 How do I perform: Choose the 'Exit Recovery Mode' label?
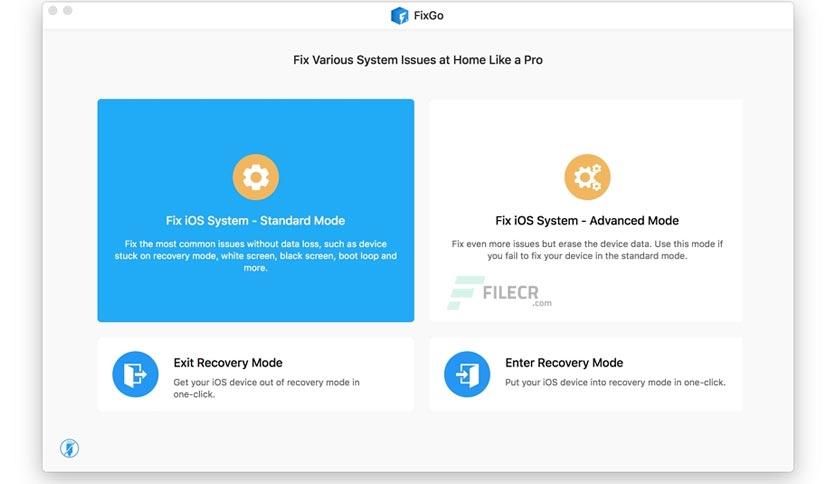pyautogui.click(x=228, y=363)
